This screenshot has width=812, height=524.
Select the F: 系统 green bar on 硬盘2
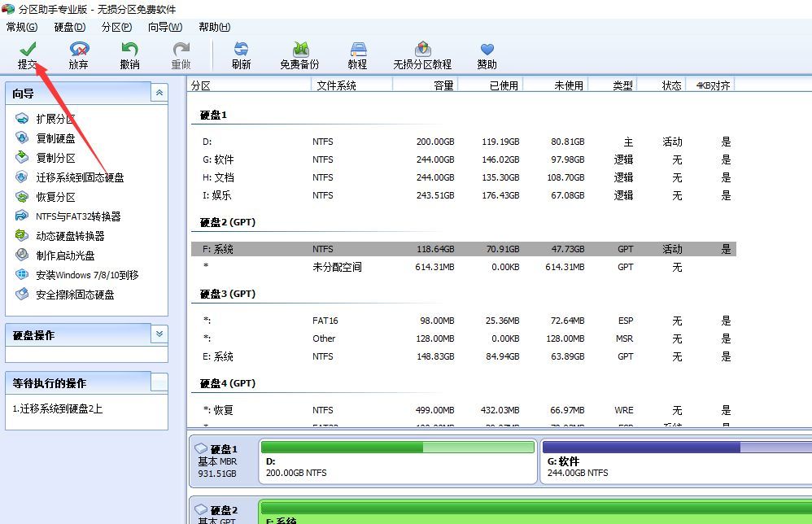tap(536, 508)
